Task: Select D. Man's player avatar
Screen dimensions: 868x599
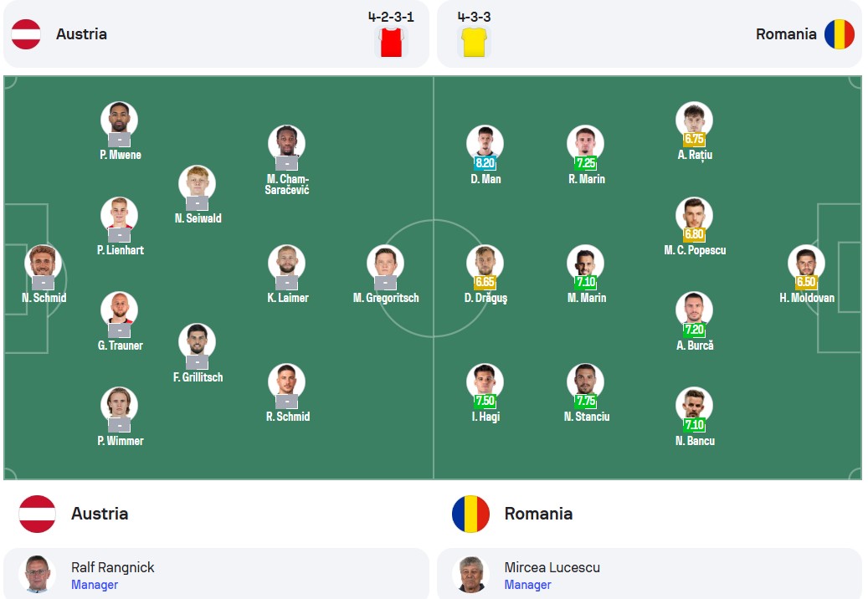Action: click(x=485, y=143)
